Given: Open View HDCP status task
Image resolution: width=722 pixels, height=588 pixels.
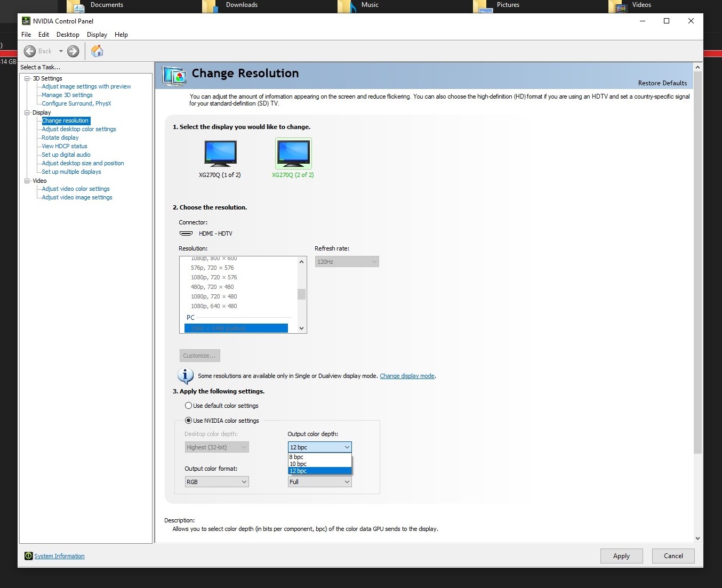Looking at the screenshot, I should point(65,146).
